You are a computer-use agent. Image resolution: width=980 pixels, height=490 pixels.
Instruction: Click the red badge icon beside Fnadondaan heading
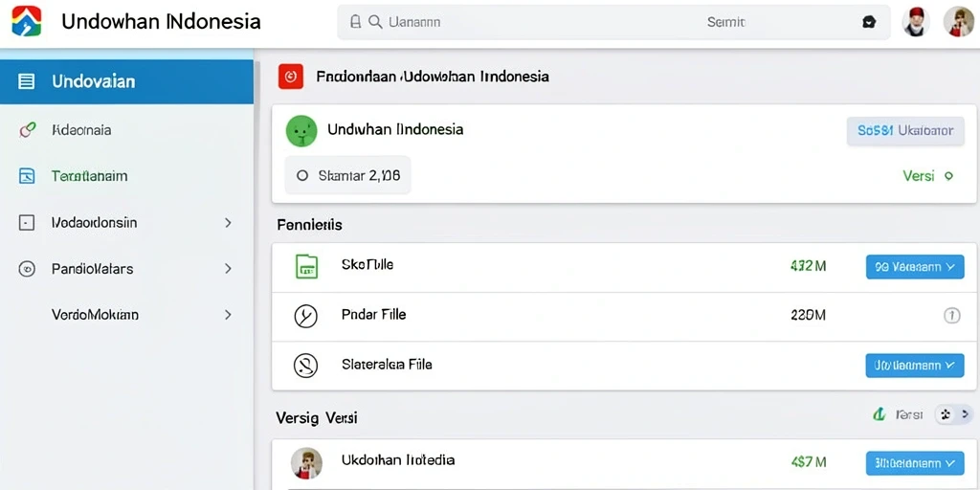pos(291,77)
